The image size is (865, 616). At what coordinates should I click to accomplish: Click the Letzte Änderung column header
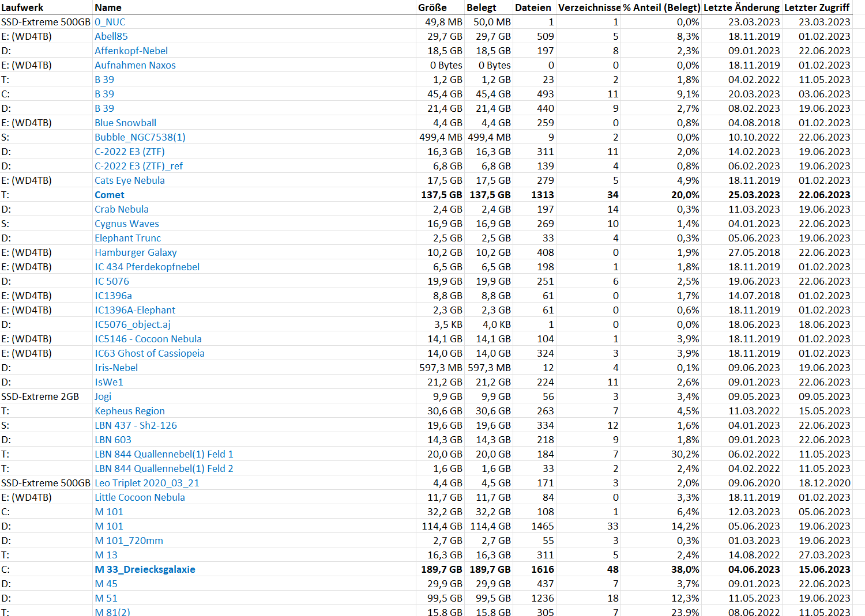click(742, 7)
